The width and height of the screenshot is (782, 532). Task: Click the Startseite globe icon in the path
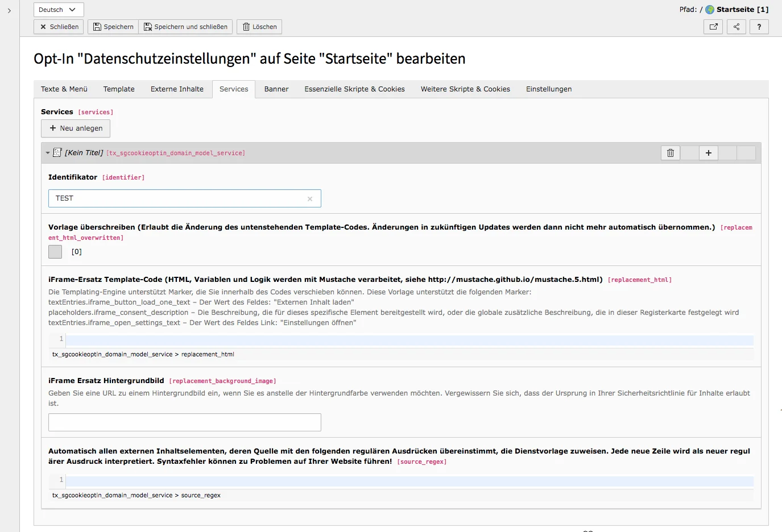click(x=709, y=9)
